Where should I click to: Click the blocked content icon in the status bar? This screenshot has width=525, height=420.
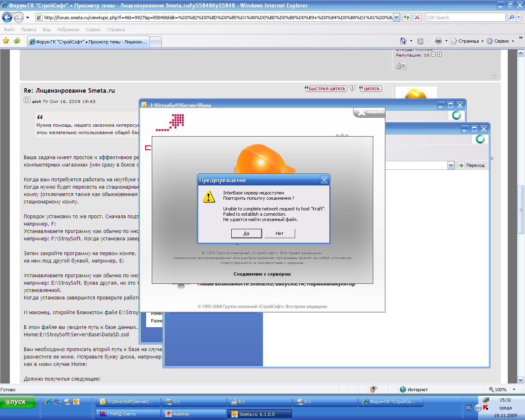pos(373,390)
